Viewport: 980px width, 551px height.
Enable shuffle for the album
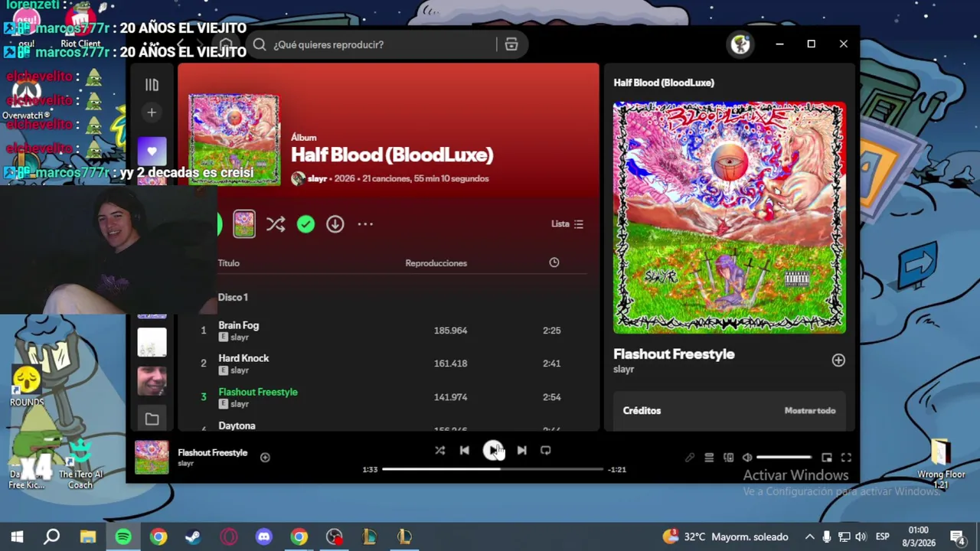coord(276,224)
